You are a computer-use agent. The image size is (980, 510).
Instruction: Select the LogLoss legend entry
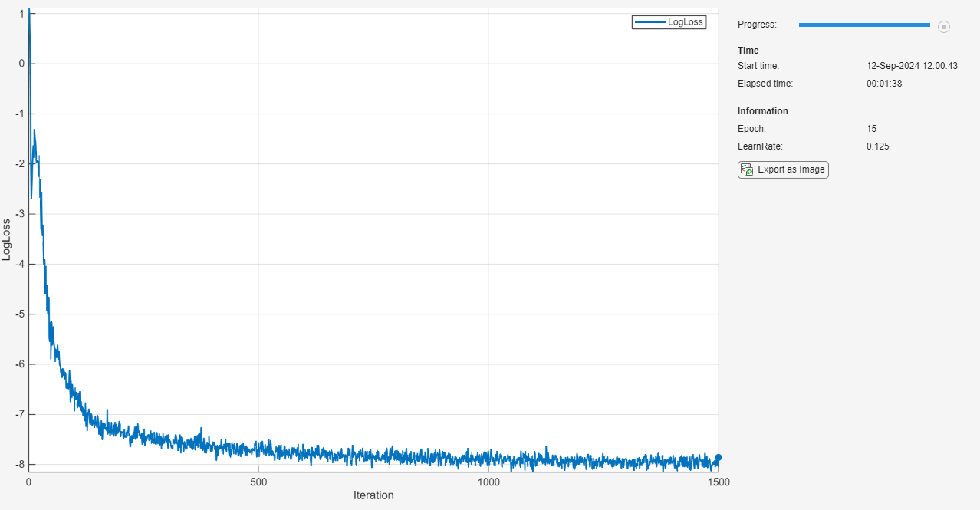669,22
